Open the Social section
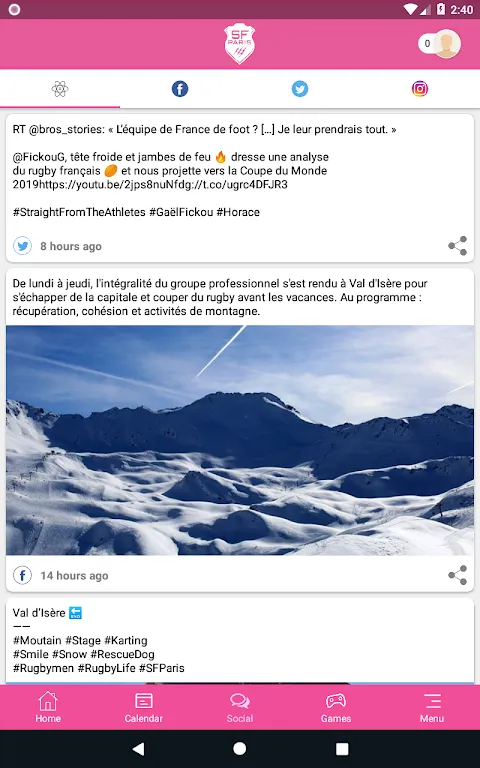The height and width of the screenshot is (768, 480). pyautogui.click(x=240, y=707)
